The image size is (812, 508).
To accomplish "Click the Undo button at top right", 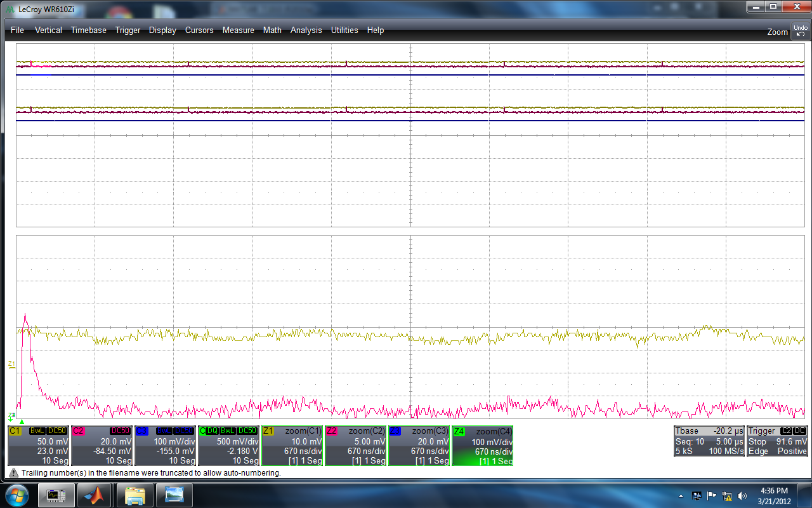I will coord(800,31).
